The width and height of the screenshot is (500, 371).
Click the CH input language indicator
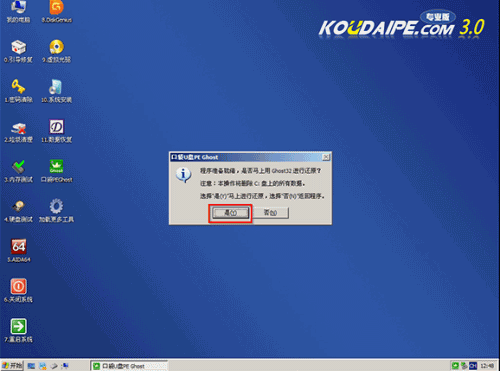click(x=473, y=366)
